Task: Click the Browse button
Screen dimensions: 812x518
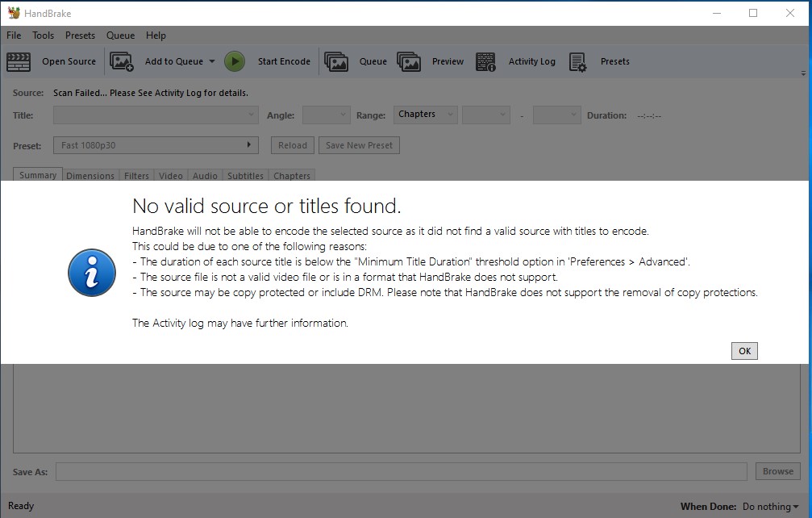Action: (x=777, y=471)
